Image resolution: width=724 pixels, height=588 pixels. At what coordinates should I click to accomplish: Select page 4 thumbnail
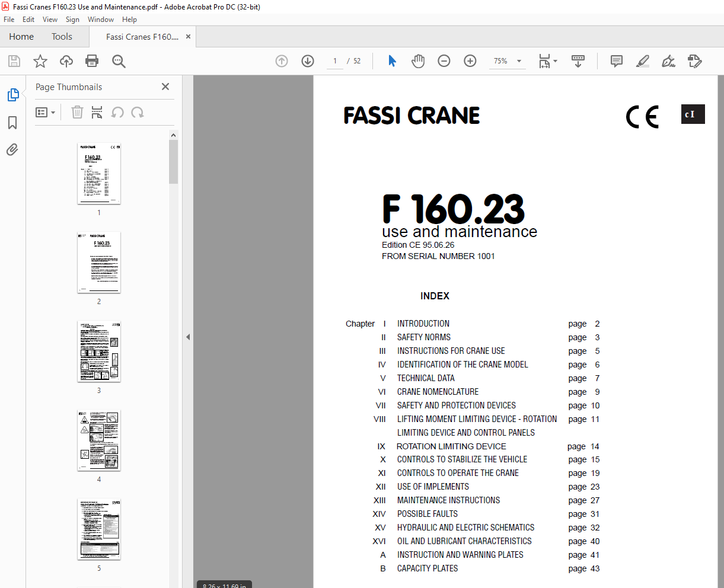click(99, 440)
